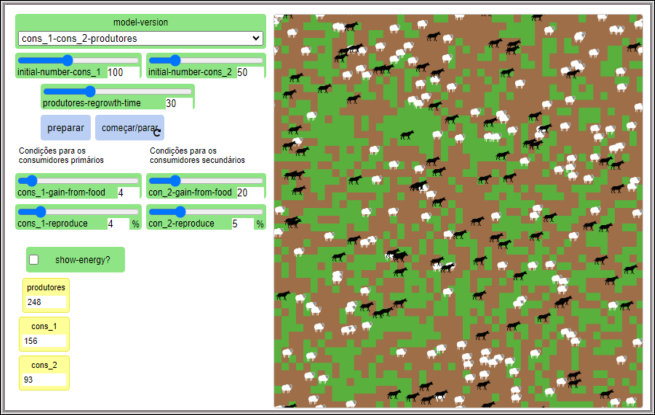655x415 pixels.
Task: Click the começar/parar button
Action: [x=129, y=128]
